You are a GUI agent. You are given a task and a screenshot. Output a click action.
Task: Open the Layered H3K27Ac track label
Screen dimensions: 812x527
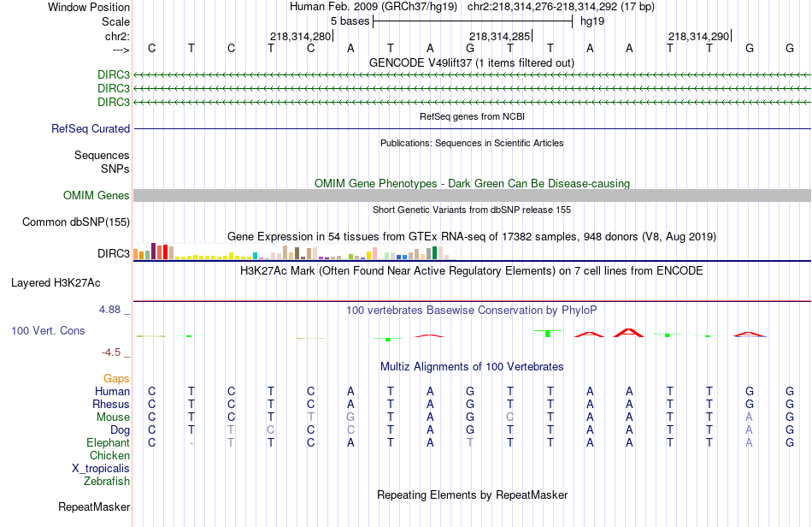tap(56, 283)
